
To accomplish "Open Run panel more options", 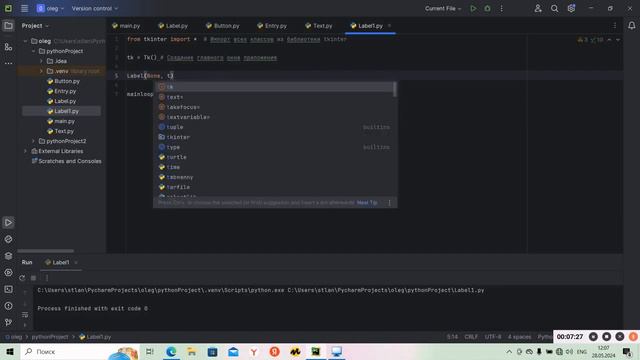I will pyautogui.click(x=47, y=278).
